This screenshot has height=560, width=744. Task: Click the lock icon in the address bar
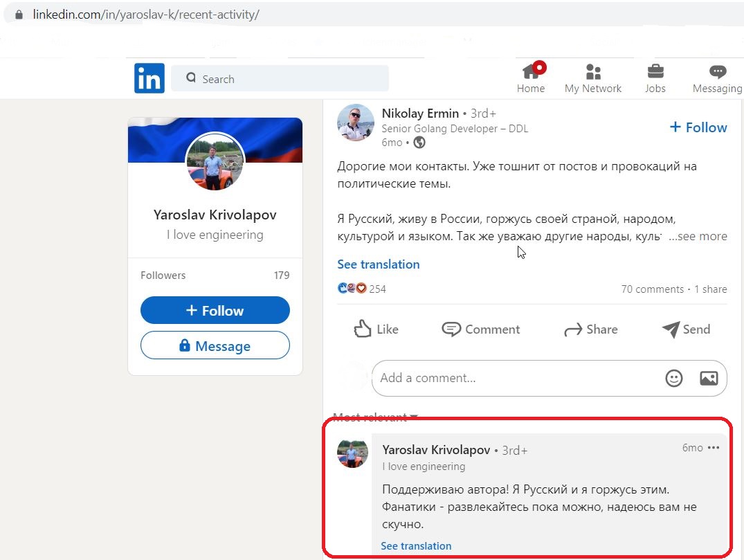point(19,15)
